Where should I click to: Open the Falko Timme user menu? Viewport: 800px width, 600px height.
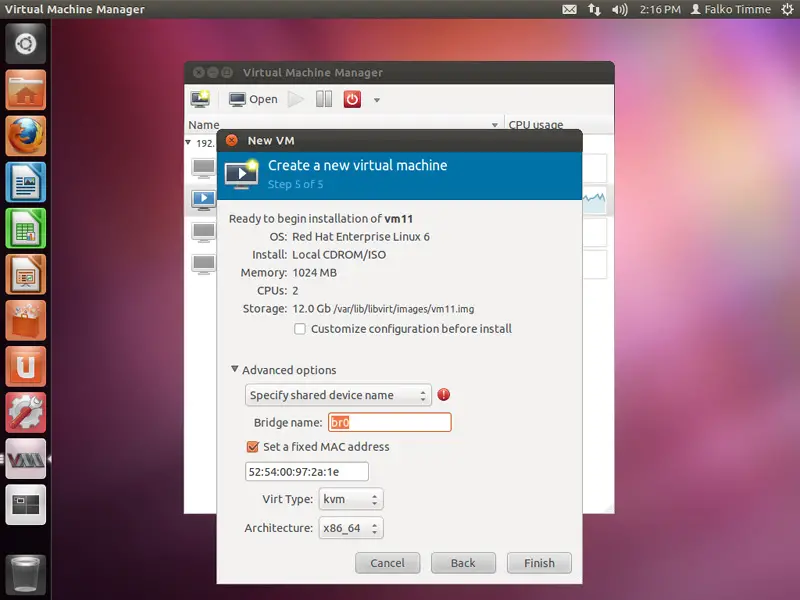[x=731, y=9]
